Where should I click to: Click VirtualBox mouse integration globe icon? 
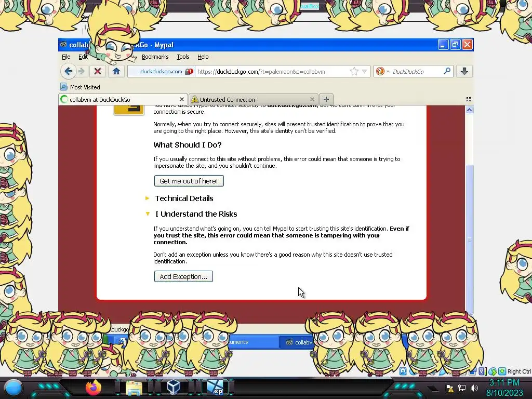pyautogui.click(x=493, y=371)
